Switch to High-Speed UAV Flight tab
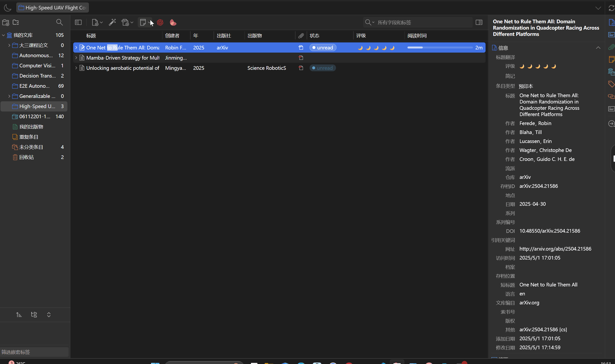This screenshot has height=364, width=615. [53, 8]
